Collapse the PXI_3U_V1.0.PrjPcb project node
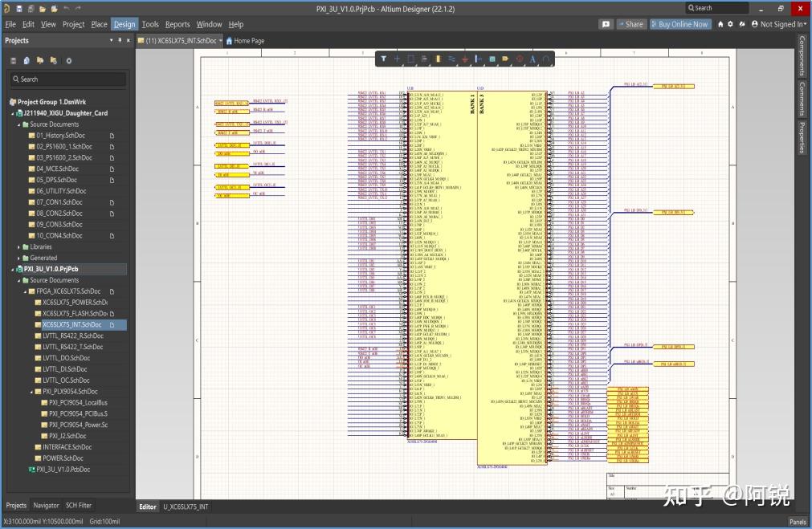Image resolution: width=812 pixels, height=529 pixels. [x=13, y=269]
